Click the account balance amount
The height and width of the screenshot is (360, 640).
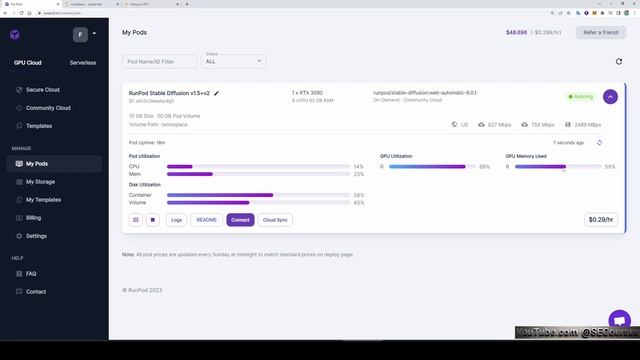(516, 32)
